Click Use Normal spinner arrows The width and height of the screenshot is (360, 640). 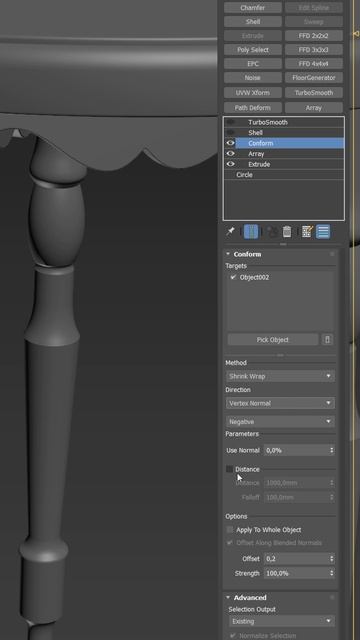(x=331, y=450)
